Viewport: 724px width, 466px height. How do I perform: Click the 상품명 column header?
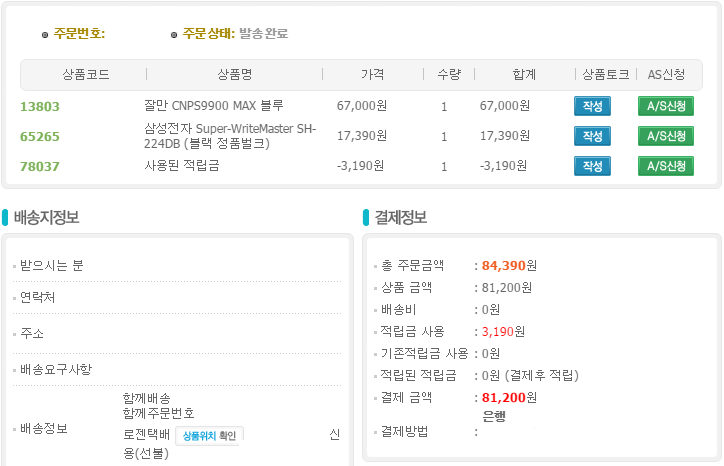pyautogui.click(x=234, y=74)
